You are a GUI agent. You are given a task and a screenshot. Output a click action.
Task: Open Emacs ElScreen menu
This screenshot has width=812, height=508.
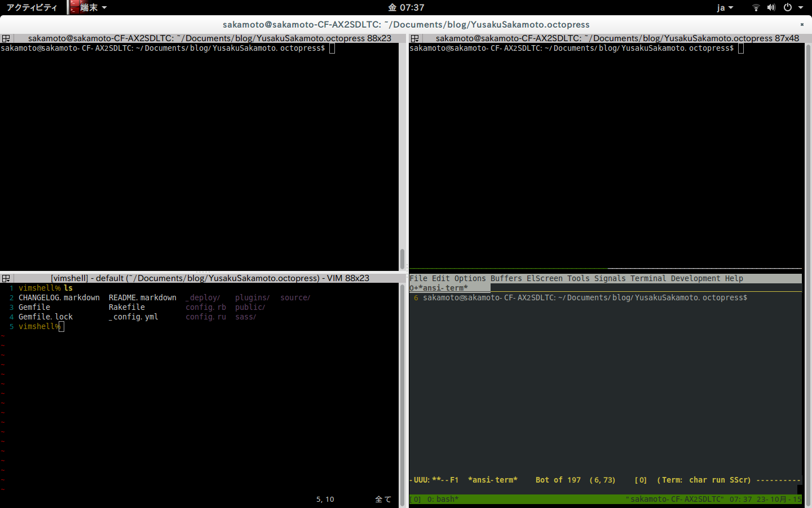545,278
